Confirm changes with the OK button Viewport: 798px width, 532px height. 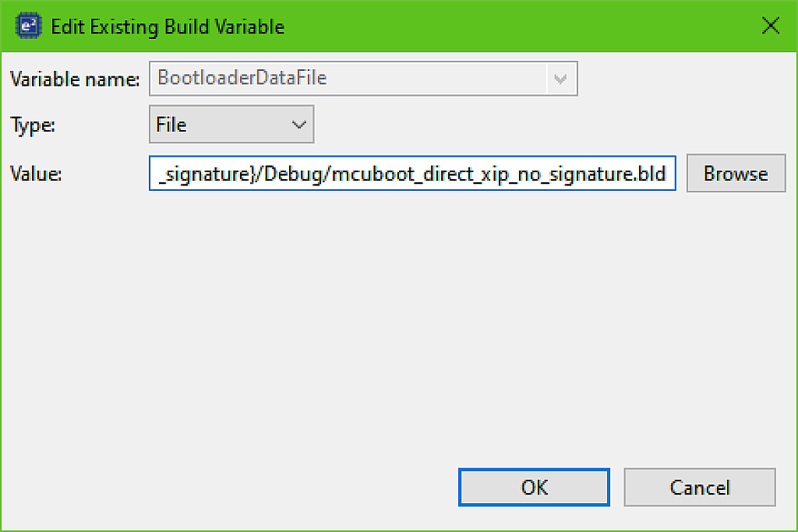[x=533, y=487]
